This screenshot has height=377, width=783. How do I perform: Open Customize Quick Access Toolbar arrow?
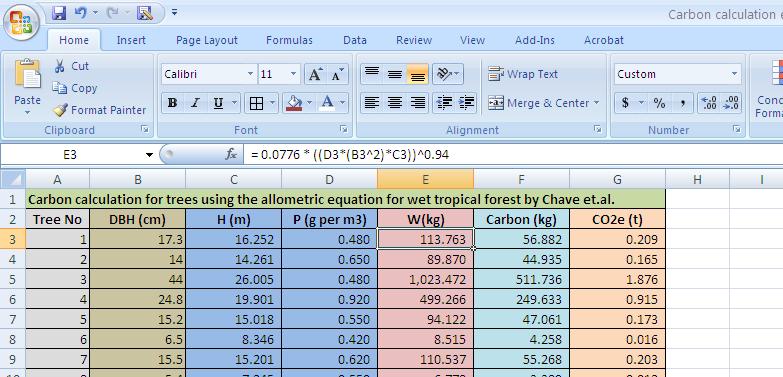(x=174, y=12)
